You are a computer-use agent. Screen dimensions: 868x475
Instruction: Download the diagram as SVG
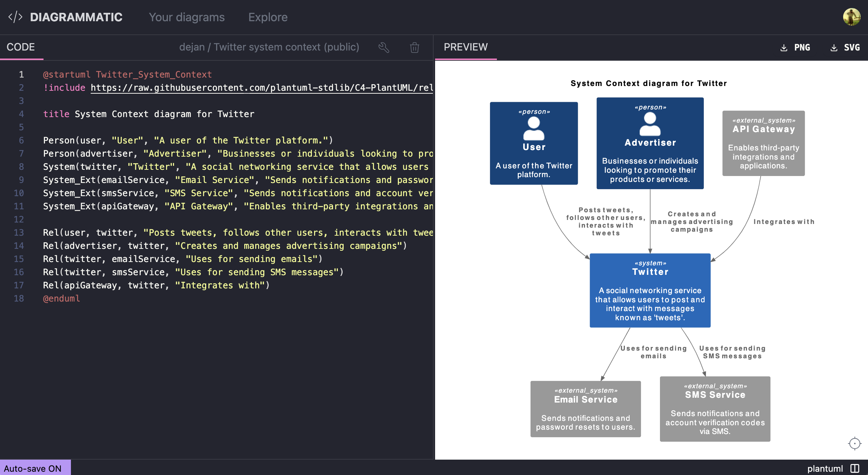pos(845,48)
